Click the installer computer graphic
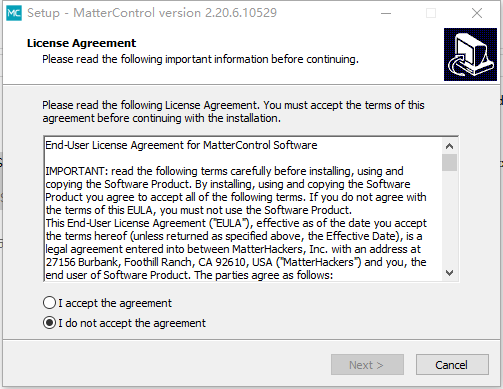This screenshot has height=389, width=503. 470,54
